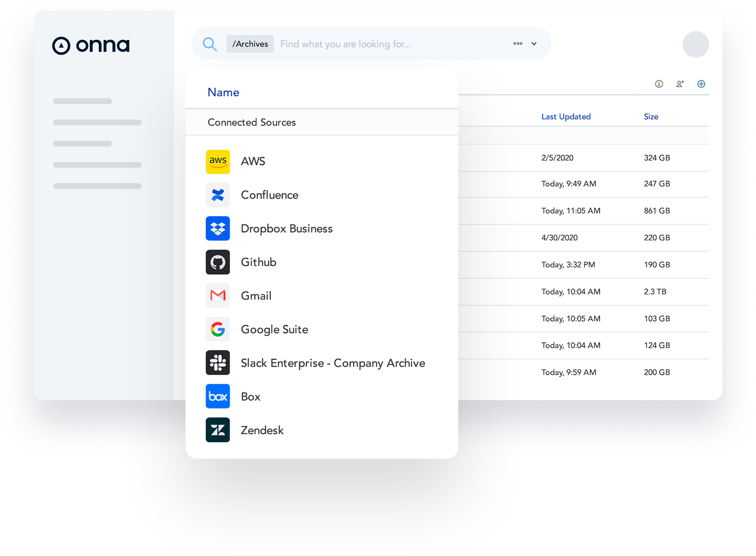The image size is (756, 556).
Task: Click the info icon
Action: pos(659,84)
